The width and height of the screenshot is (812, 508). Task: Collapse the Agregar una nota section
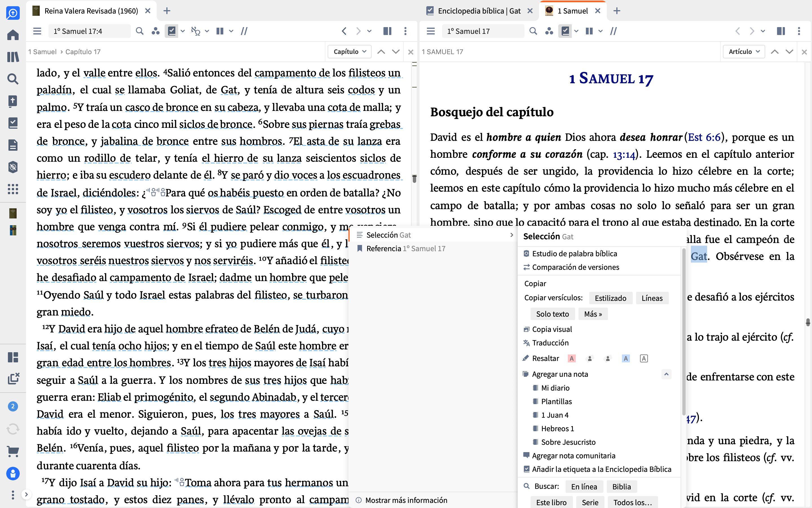[x=667, y=374]
